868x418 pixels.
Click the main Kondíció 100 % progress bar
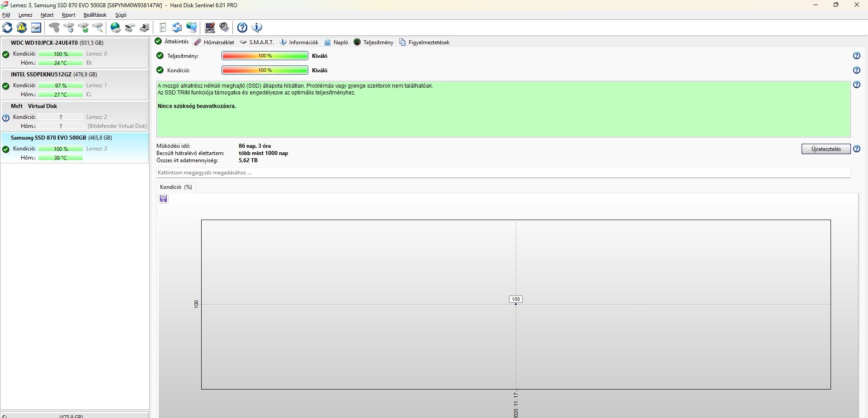pos(265,70)
